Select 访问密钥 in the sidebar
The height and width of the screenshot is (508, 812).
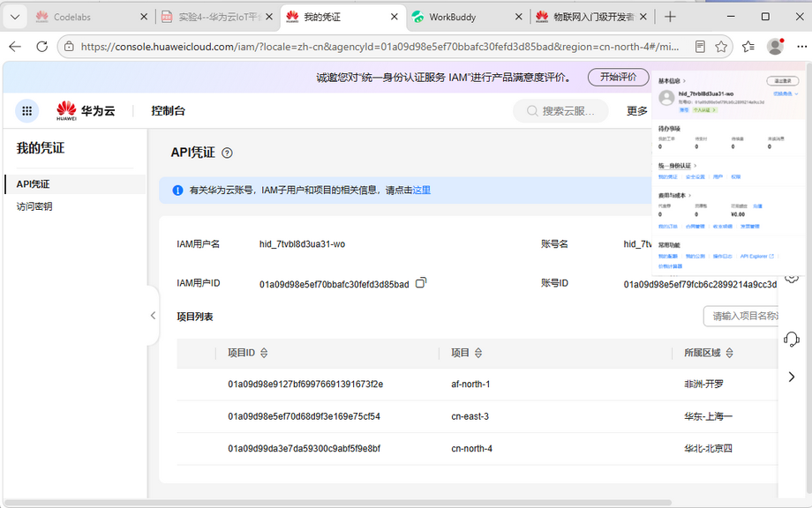pyautogui.click(x=34, y=206)
